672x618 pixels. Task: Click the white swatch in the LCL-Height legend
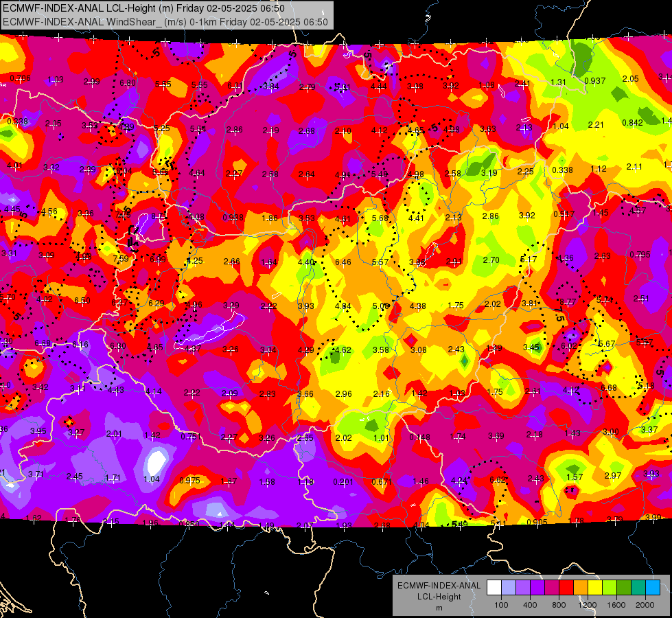494,588
